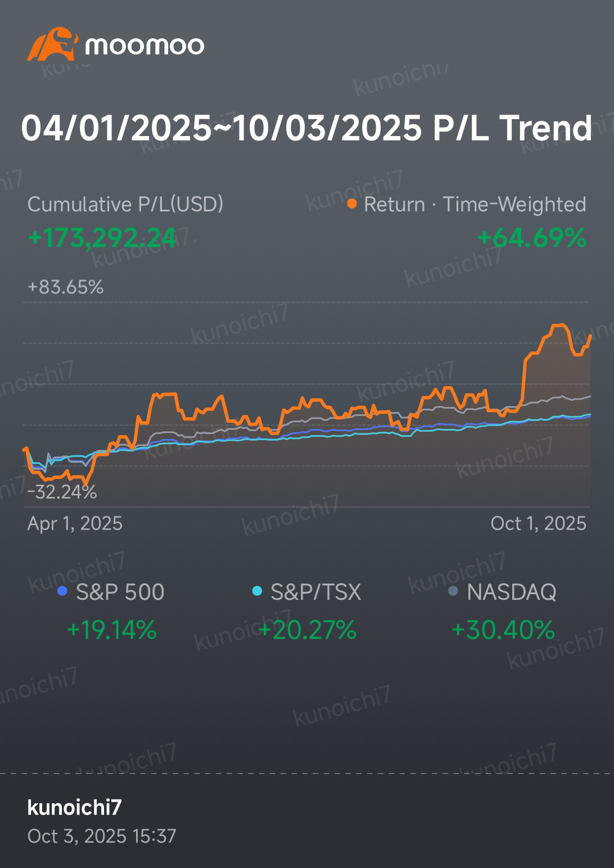This screenshot has height=868, width=614.
Task: Click the NASDAQ +30.40% return value
Action: point(503,630)
